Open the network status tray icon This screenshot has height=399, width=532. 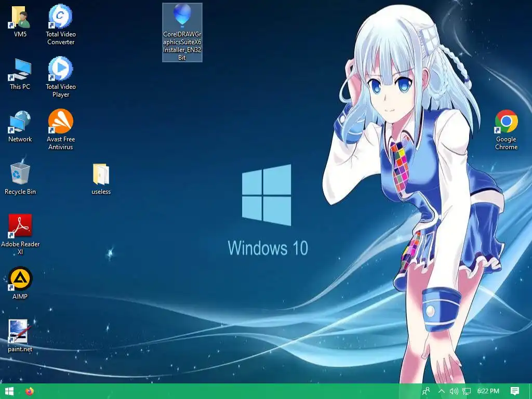(467, 391)
